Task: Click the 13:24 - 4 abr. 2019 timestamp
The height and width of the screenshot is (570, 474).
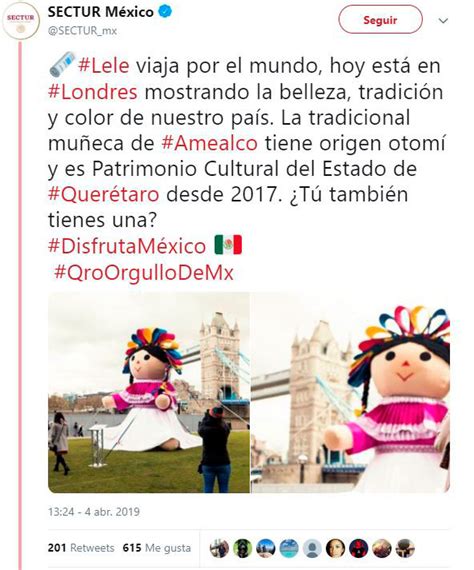Action: tap(94, 512)
